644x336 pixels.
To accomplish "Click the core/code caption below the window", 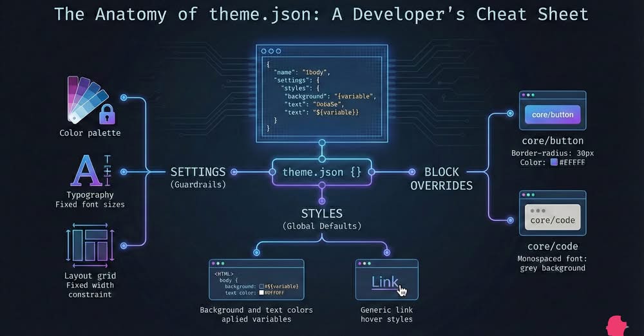I will click(553, 247).
